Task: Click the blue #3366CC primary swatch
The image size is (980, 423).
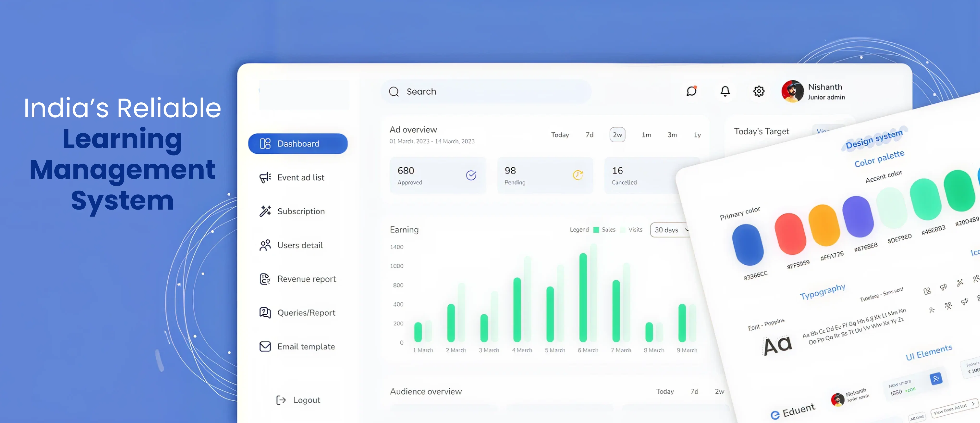Action: (747, 245)
